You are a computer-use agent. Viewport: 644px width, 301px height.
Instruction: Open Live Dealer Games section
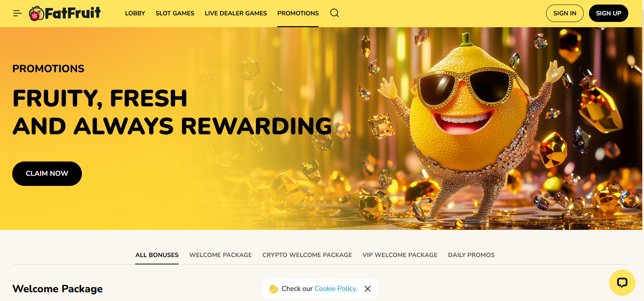coord(236,13)
